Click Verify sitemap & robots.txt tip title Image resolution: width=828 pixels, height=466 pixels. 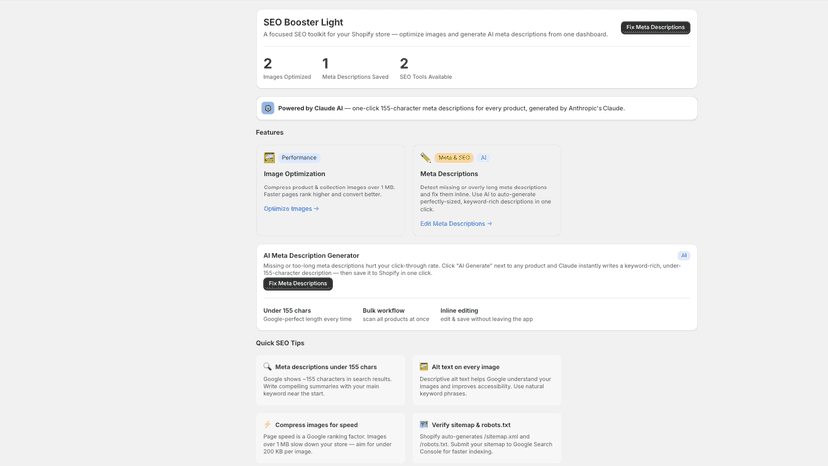click(x=471, y=425)
